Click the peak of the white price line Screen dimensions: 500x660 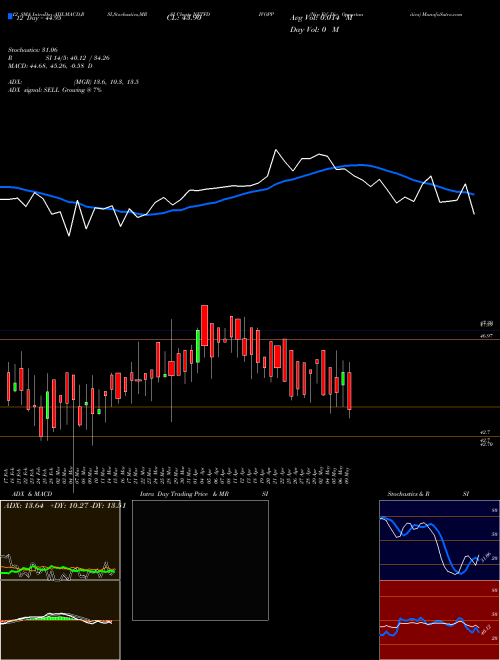[276, 150]
